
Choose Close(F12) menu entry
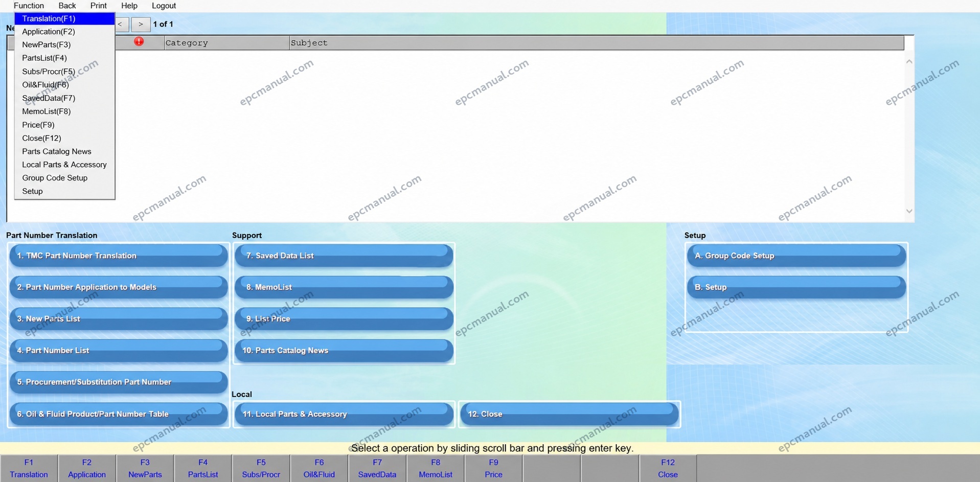(x=64, y=138)
